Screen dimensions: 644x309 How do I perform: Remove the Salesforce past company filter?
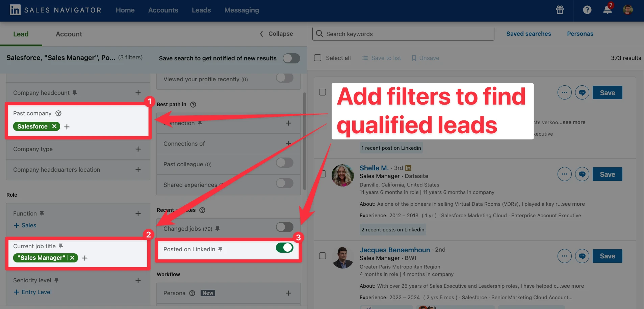click(x=54, y=126)
